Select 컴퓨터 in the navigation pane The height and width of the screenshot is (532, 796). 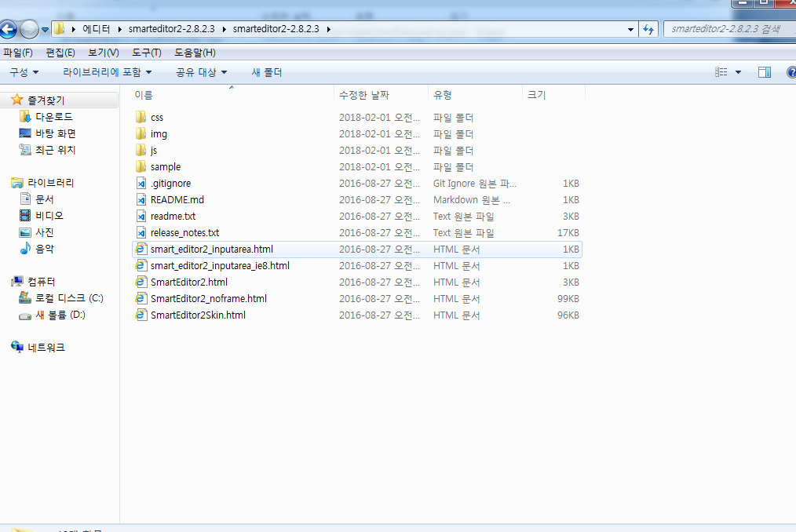tap(42, 281)
